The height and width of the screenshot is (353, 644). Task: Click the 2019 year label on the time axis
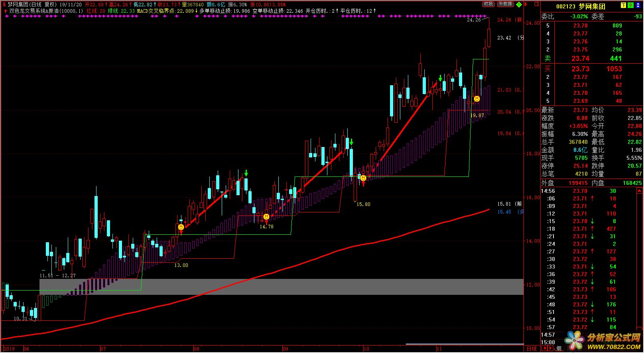9,349
